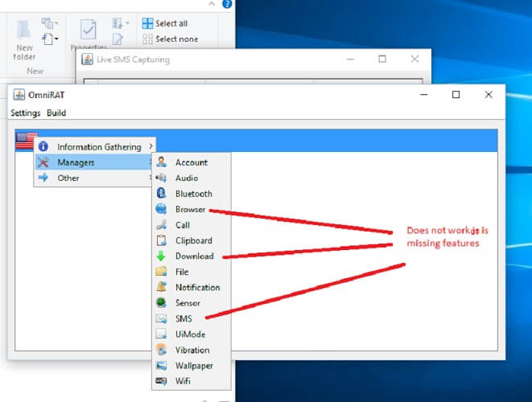The image size is (532, 402).
Task: Click the Wallpaper picture icon
Action: [x=161, y=365]
